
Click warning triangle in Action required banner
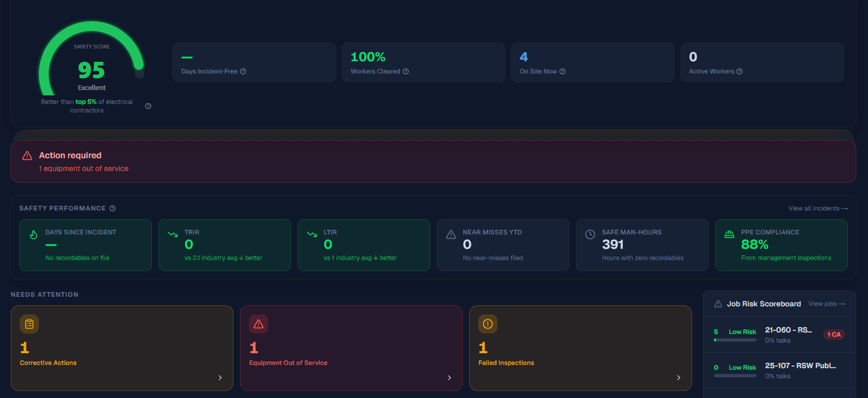coord(27,156)
